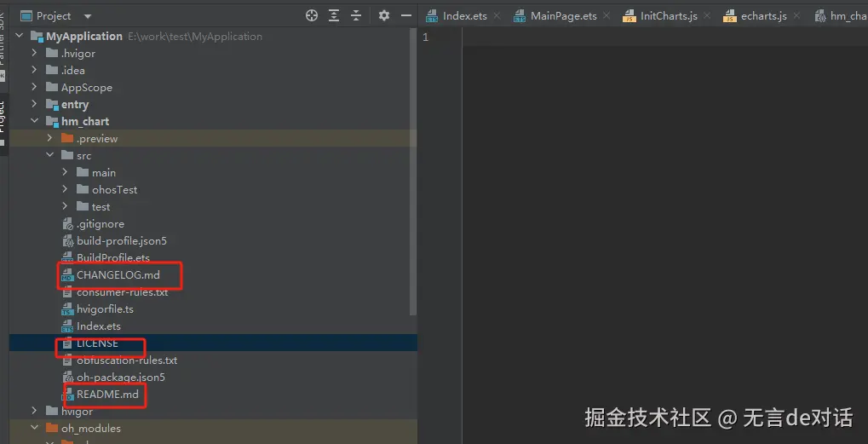Open Project panel settings gear
Viewport: 868px width, 444px height.
point(384,16)
